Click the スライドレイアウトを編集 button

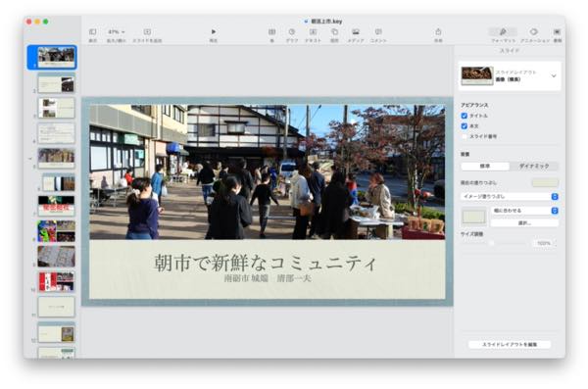(x=510, y=344)
